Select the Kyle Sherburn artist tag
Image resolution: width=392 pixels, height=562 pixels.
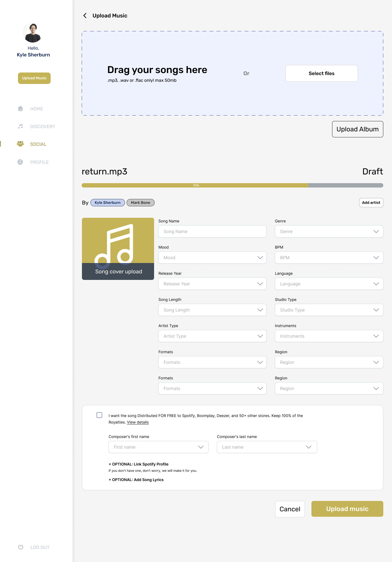108,203
